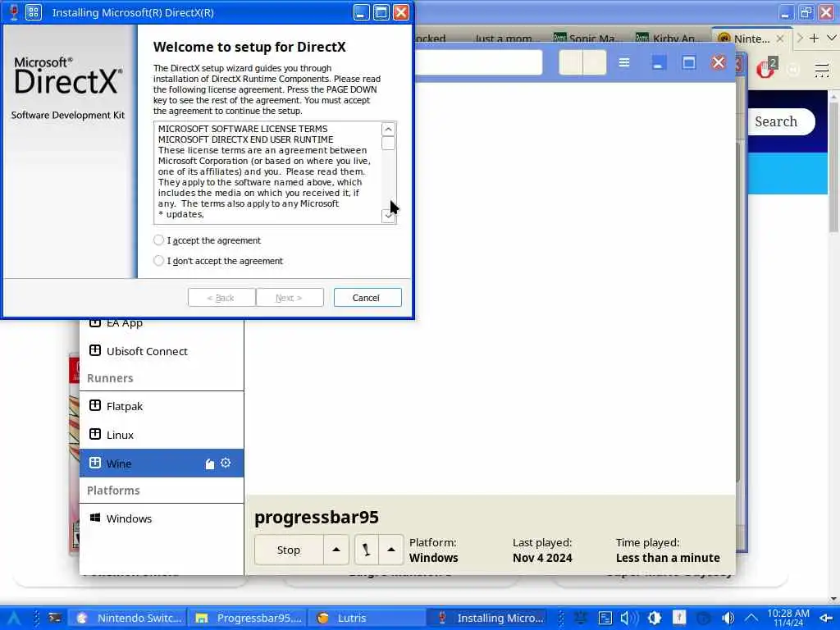Select 'I don't accept the agreement' option

[158, 260]
